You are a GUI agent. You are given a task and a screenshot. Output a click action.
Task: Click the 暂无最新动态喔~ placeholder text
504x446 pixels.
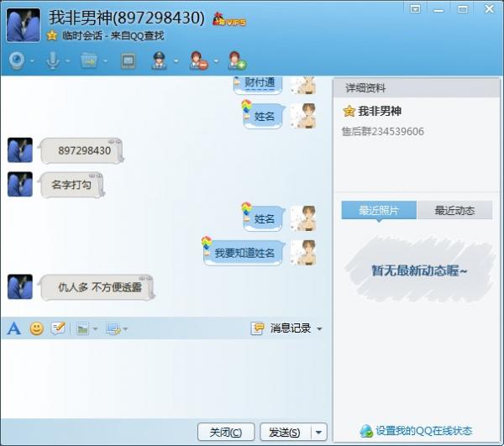pyautogui.click(x=419, y=270)
